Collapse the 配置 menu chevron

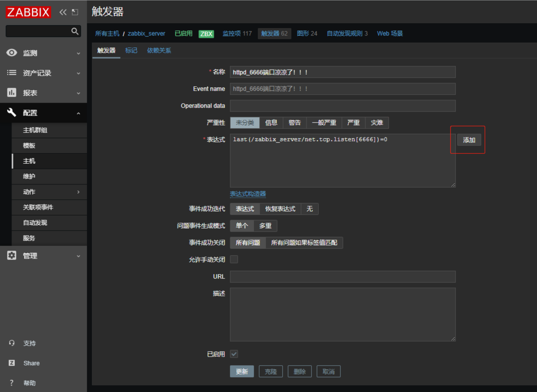(x=78, y=113)
